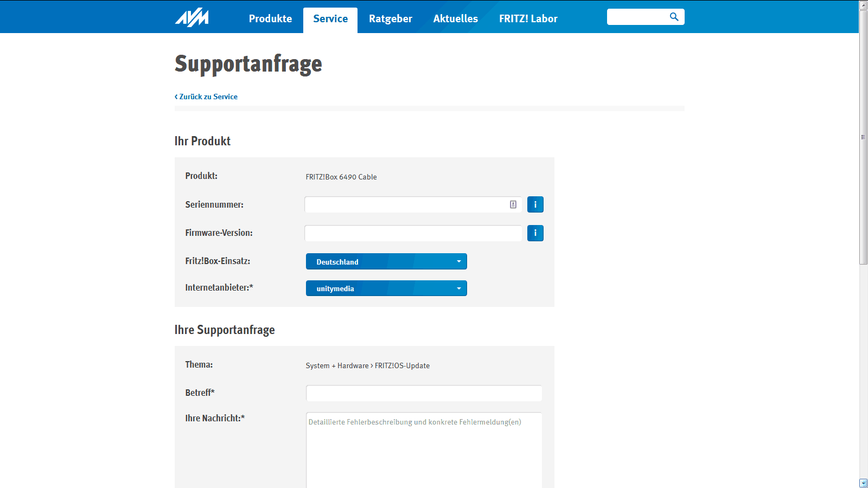This screenshot has height=488, width=868.
Task: Click the Fritz!Box-Einsatz: label
Action: tap(218, 261)
